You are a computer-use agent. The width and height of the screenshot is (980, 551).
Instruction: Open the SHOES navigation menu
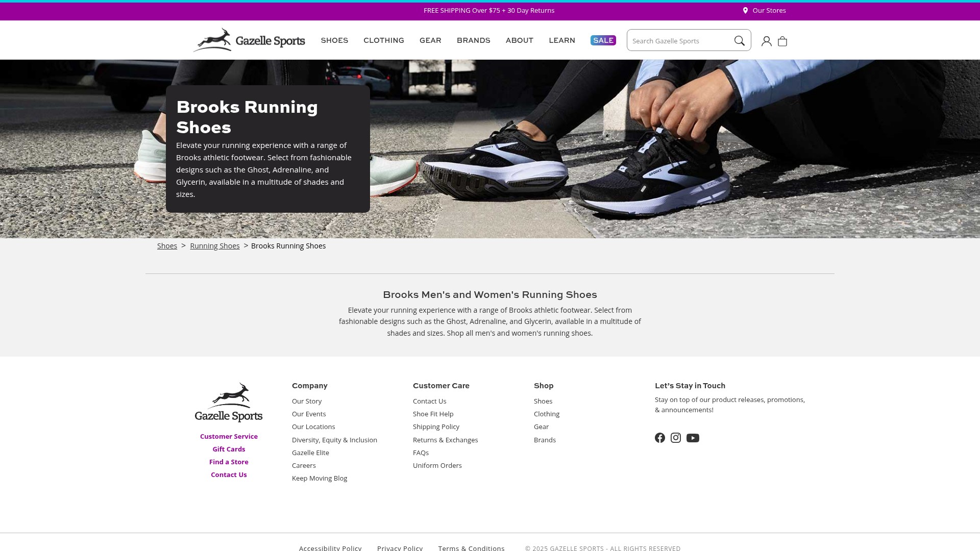pyautogui.click(x=334, y=40)
